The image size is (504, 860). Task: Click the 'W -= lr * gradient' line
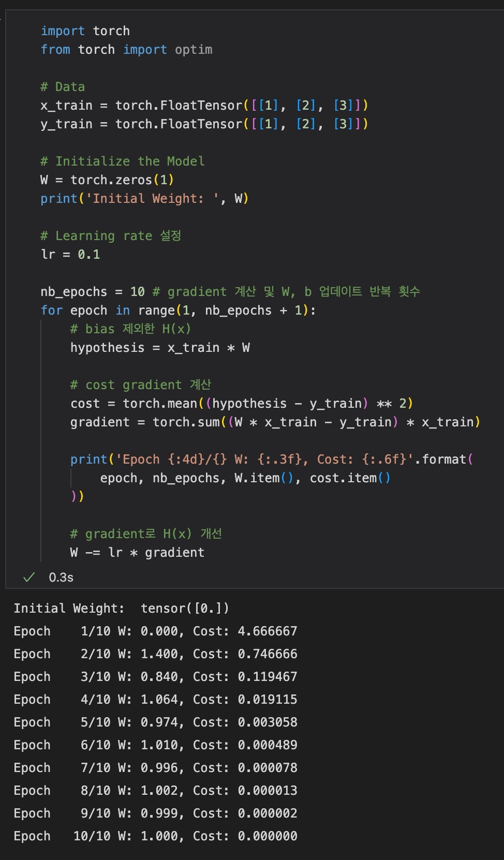pos(138,553)
